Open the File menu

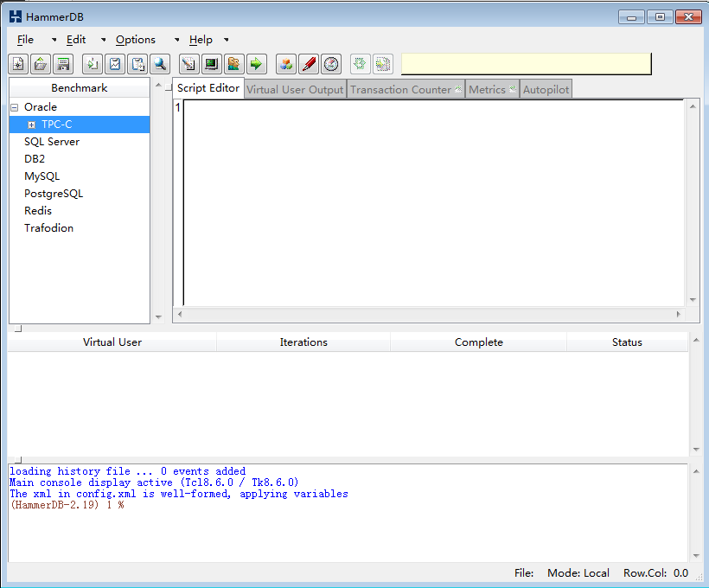tap(25, 40)
